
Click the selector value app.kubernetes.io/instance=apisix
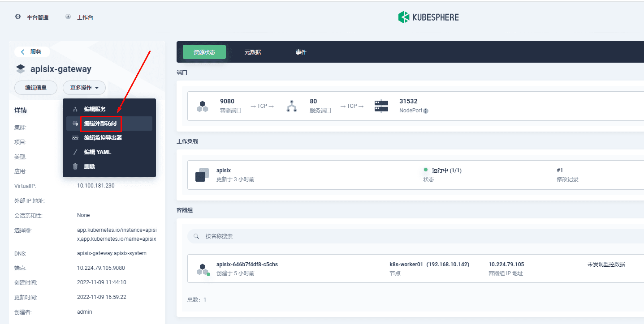click(x=117, y=234)
